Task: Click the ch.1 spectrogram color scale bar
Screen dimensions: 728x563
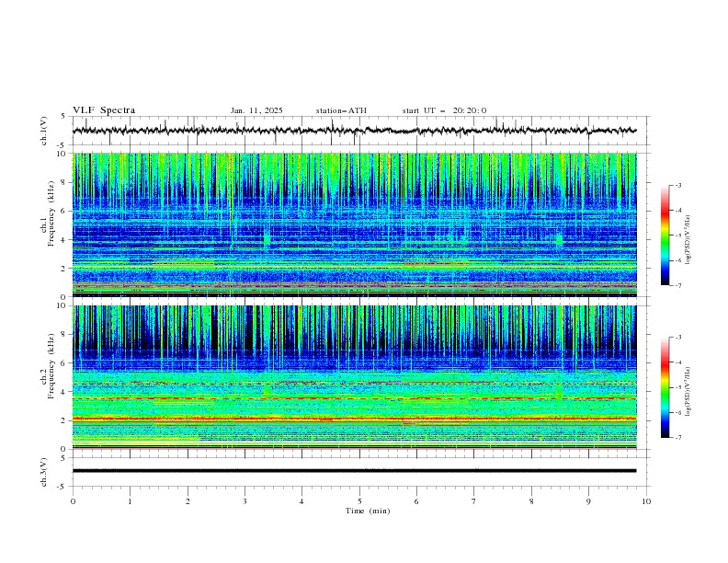Action: [x=665, y=236]
